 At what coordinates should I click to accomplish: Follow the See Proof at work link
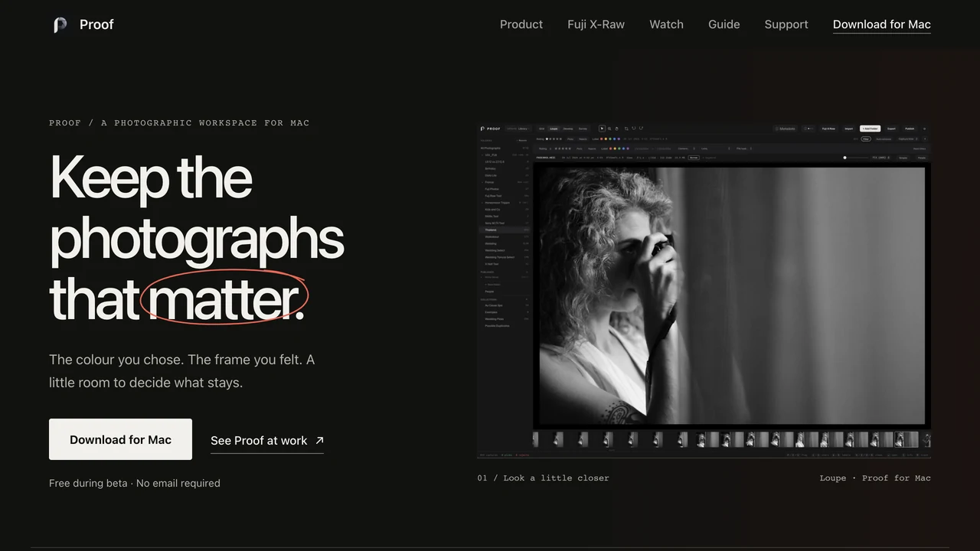tap(267, 441)
